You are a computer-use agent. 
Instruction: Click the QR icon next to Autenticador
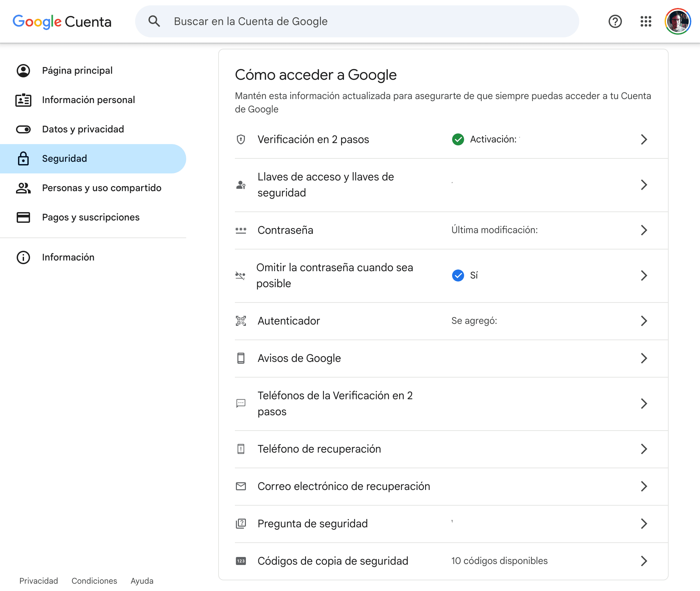click(x=241, y=321)
